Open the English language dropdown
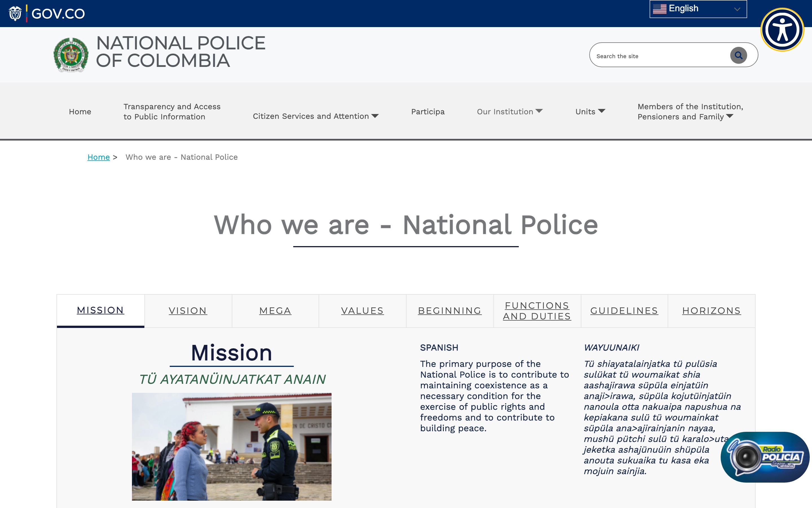Viewport: 812px width, 508px height. coord(698,9)
